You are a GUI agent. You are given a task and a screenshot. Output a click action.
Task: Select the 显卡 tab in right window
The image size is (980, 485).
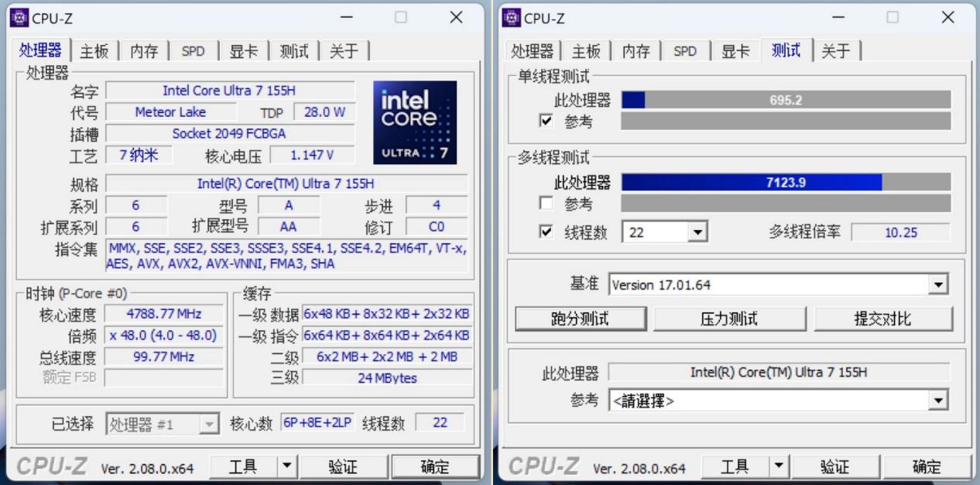click(x=735, y=51)
